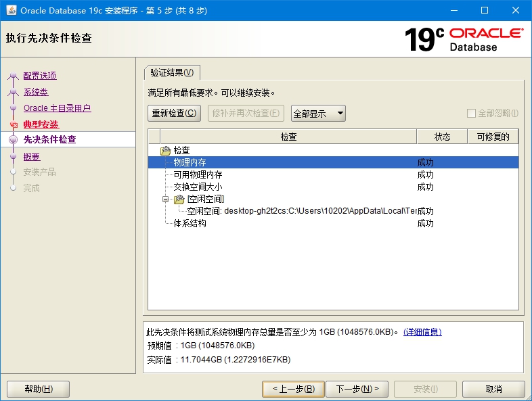Click the folder icon next to 空闲空间
532x401 pixels.
pos(179,199)
